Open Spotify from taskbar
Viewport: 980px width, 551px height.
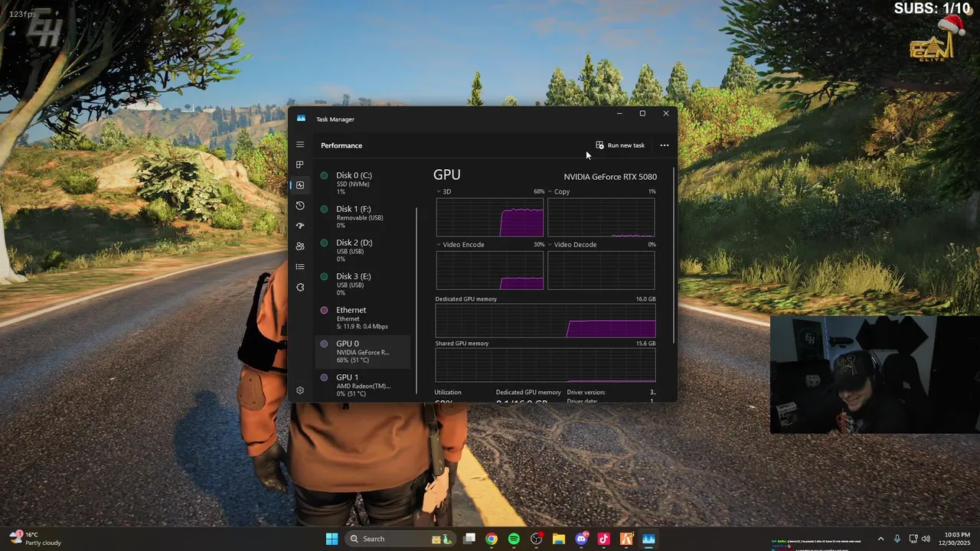pyautogui.click(x=514, y=539)
